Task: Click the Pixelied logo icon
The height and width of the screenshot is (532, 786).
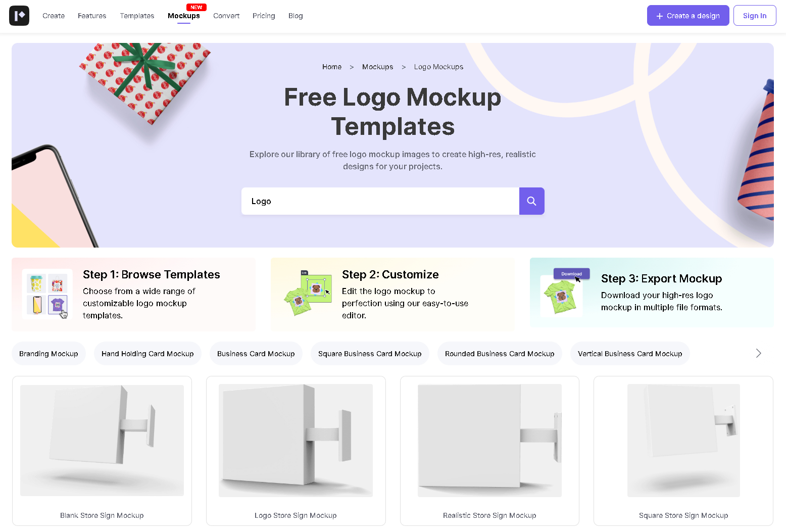Action: 19,16
